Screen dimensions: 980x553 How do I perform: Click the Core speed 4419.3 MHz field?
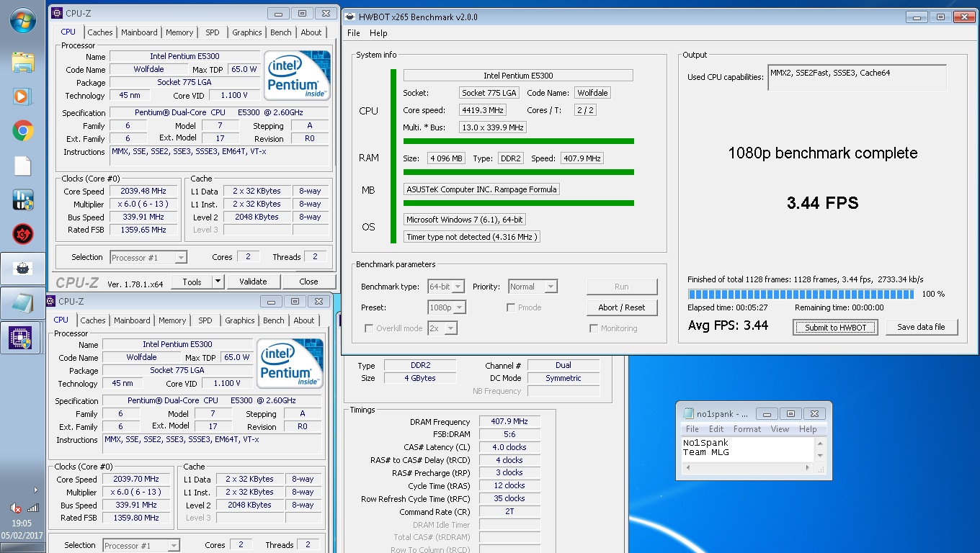(483, 110)
